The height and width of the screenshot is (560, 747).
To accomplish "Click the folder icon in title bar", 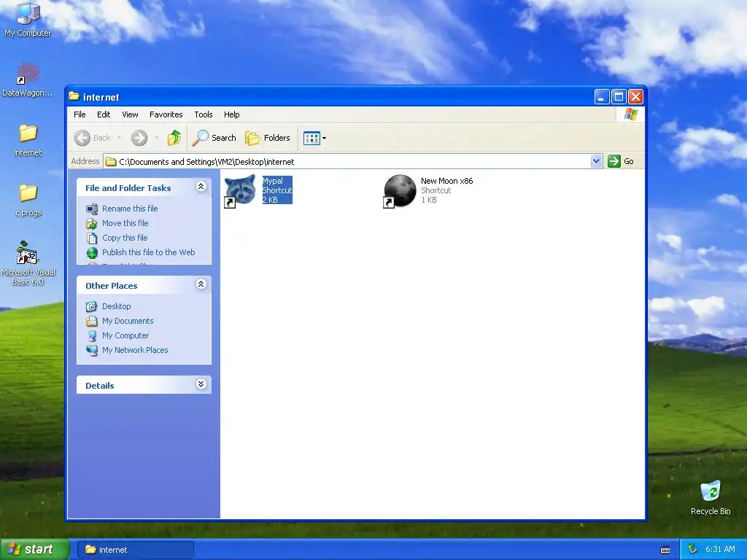I will tap(74, 96).
